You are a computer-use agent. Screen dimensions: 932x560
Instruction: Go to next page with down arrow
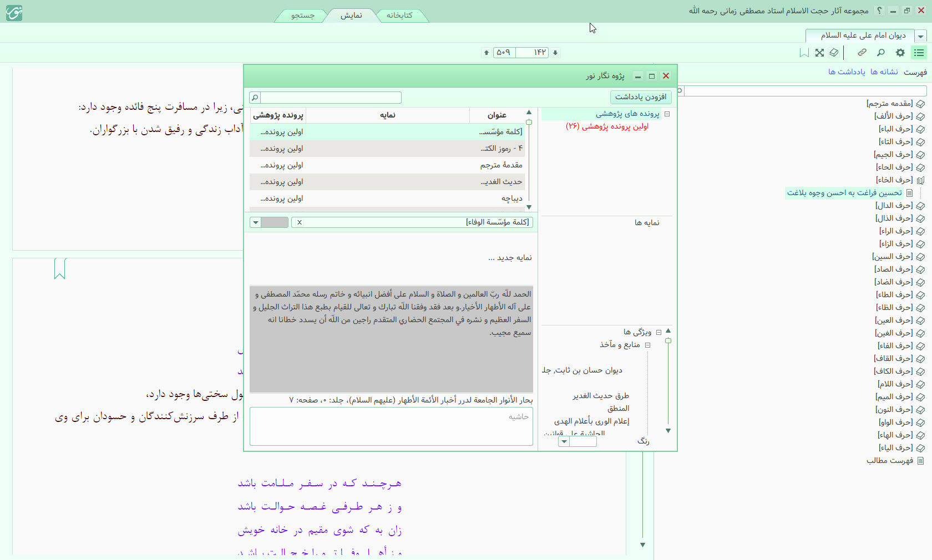[x=555, y=53]
